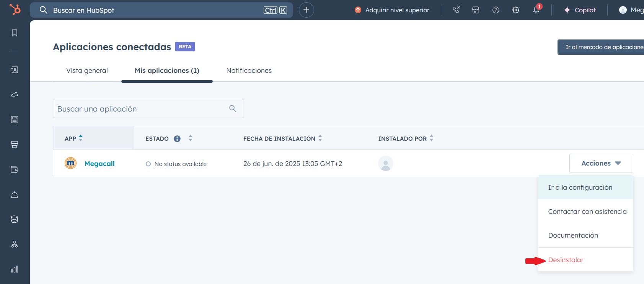Click the search icon in application search field
Screen dimensions: 644x284
[233, 108]
